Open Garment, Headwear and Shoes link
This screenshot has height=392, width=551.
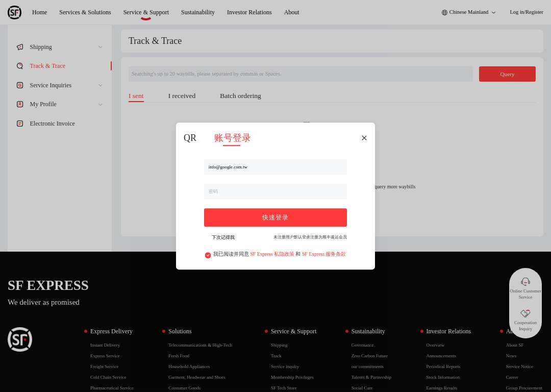tap(197, 377)
